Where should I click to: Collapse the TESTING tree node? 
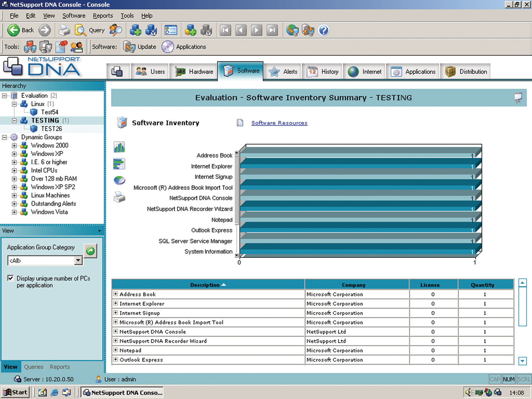point(14,121)
